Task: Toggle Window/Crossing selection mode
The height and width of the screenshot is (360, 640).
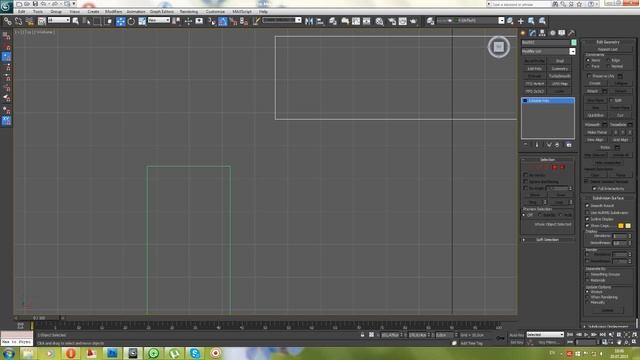Action: pos(109,21)
